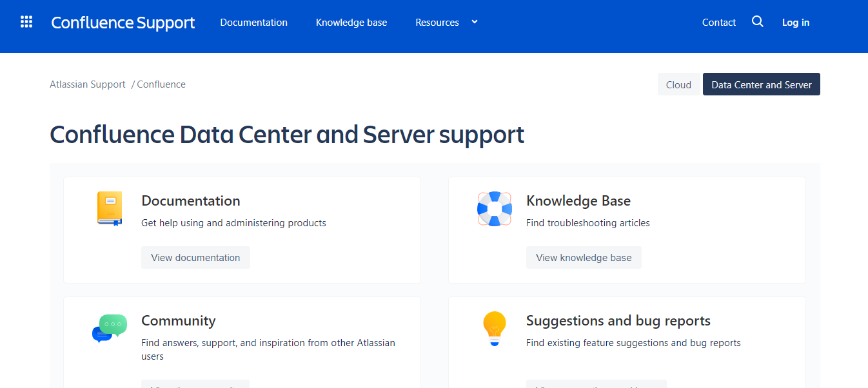Click the Suggestions and bug reports heading
The image size is (868, 388).
coord(618,320)
